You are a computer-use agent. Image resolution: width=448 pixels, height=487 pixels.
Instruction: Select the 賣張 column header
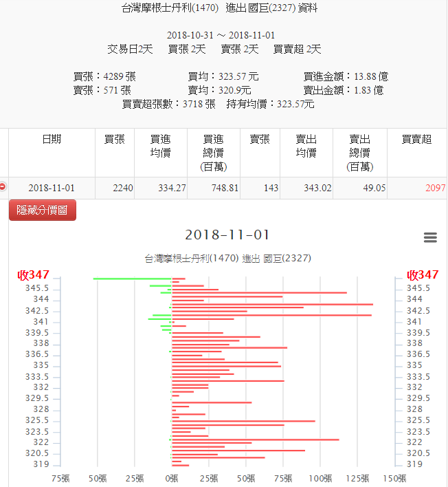click(260, 140)
